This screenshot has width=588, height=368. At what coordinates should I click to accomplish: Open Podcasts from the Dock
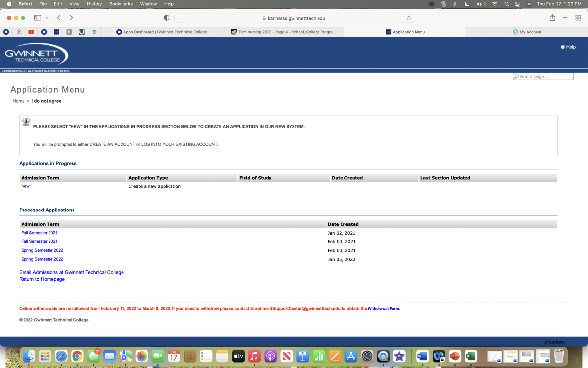[x=270, y=356]
